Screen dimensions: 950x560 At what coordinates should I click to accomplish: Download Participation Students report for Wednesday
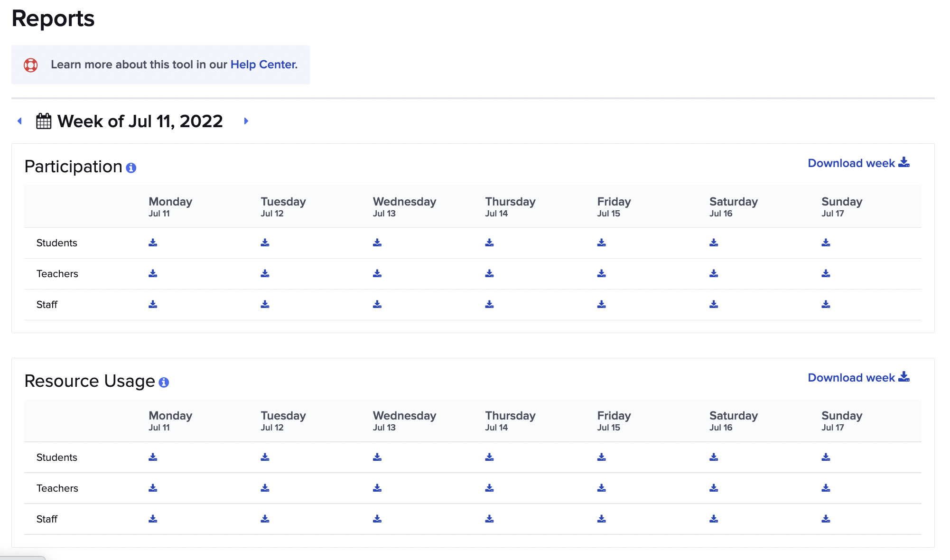click(377, 243)
